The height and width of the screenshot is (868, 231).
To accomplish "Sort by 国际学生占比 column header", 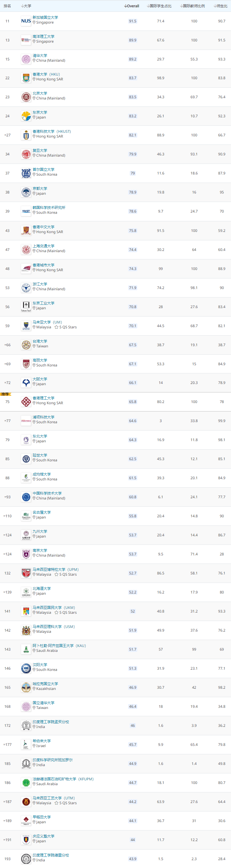I will (x=159, y=6).
